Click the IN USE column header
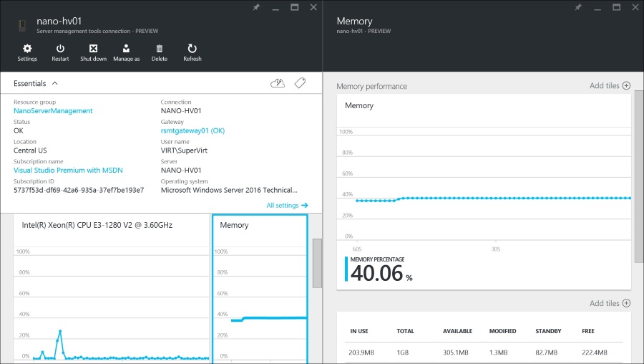This screenshot has width=644, height=364. pos(359,331)
